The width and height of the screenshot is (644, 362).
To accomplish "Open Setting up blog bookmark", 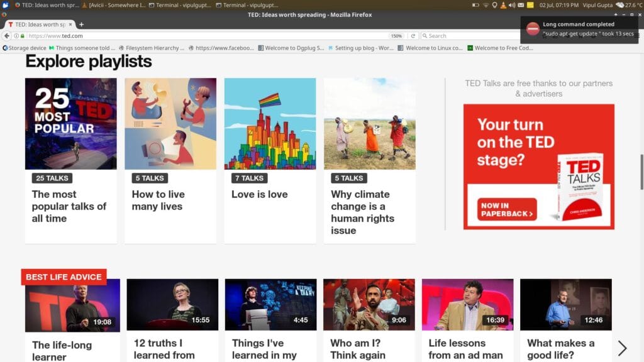I will 361,48.
